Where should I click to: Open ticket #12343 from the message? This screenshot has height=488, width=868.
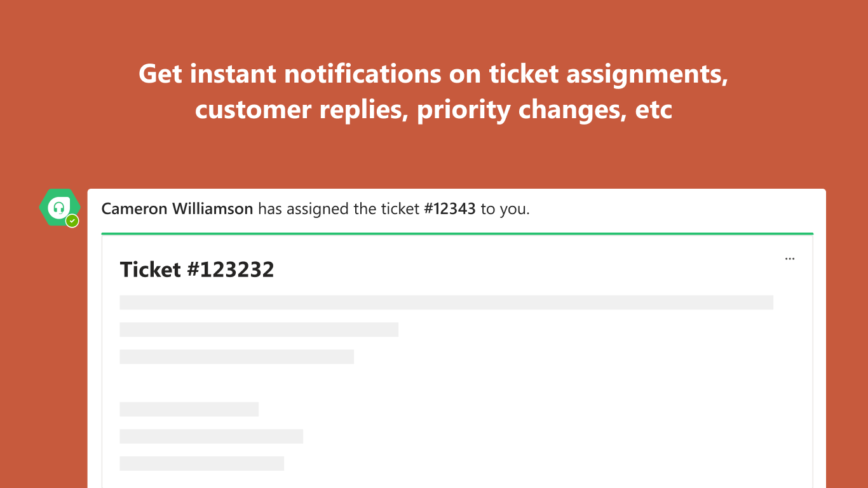(449, 209)
